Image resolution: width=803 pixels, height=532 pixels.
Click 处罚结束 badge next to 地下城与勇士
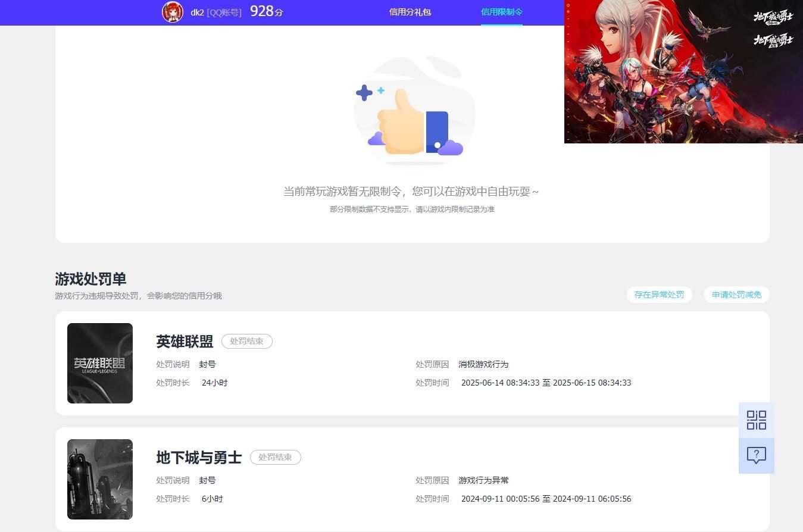tap(276, 458)
